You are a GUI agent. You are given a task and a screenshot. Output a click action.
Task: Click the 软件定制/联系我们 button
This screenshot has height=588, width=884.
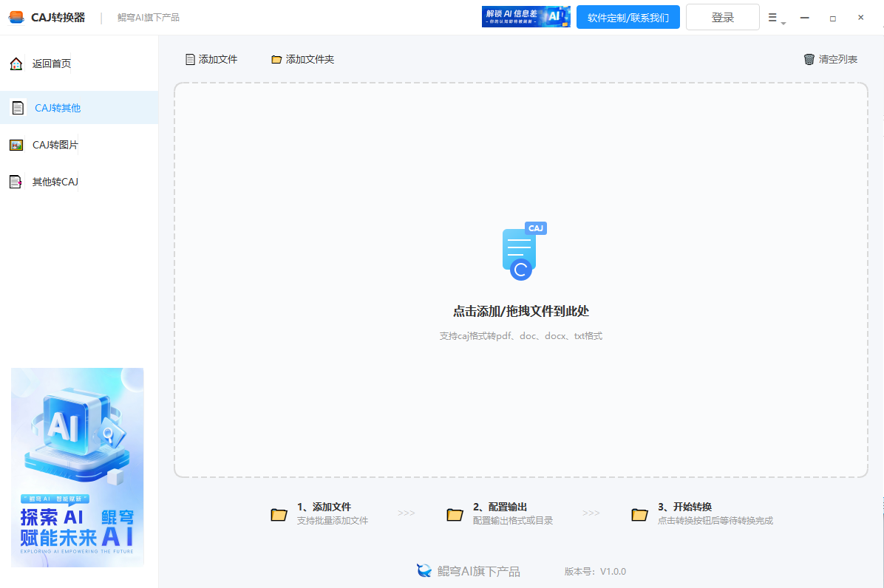tap(628, 16)
